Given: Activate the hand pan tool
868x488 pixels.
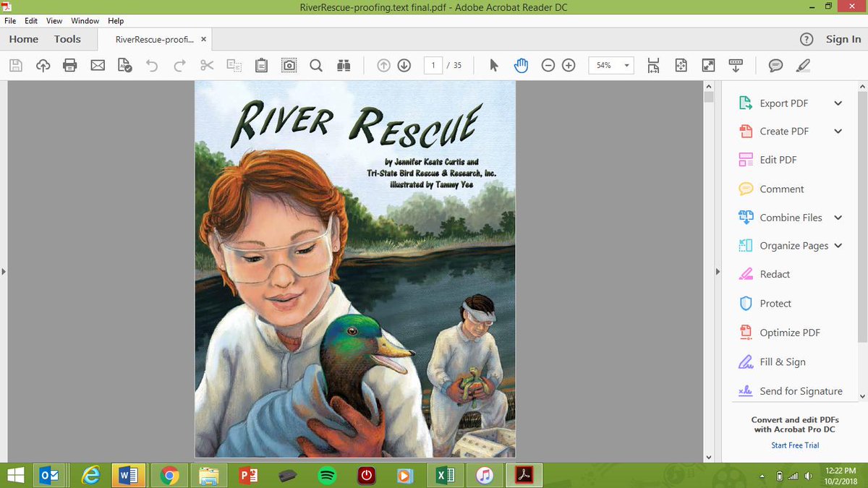Looking at the screenshot, I should click(521, 66).
